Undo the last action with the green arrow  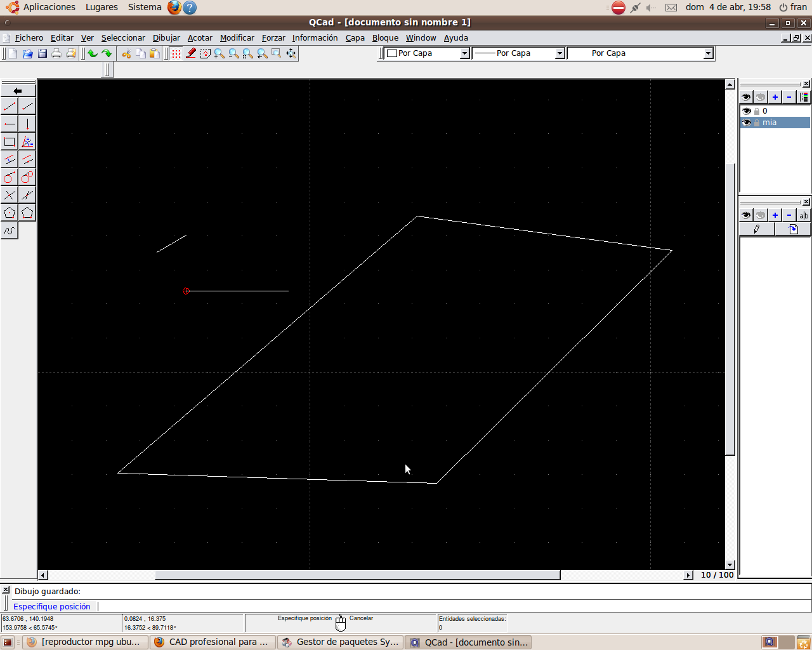coord(93,53)
